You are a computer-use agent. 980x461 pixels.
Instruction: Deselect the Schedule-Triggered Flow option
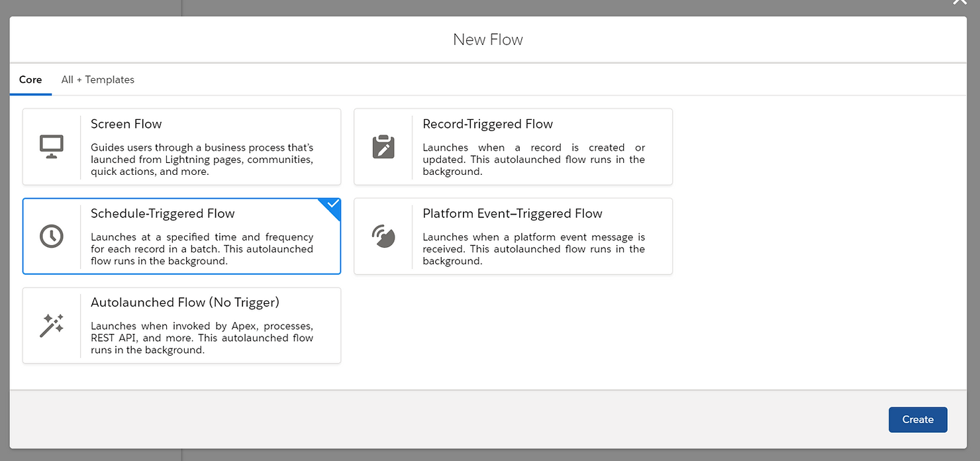point(181,236)
